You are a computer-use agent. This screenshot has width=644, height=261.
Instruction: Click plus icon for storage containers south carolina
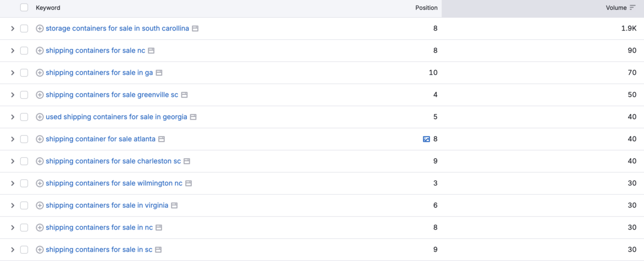(40, 29)
